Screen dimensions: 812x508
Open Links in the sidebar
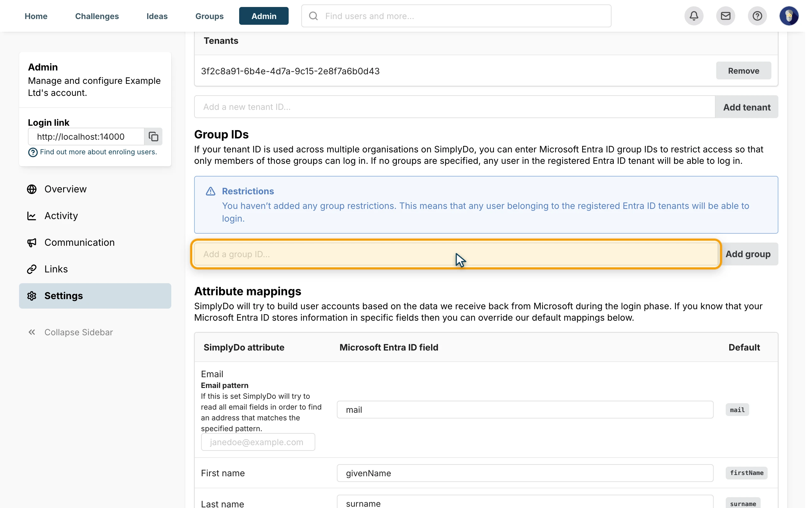point(95,269)
